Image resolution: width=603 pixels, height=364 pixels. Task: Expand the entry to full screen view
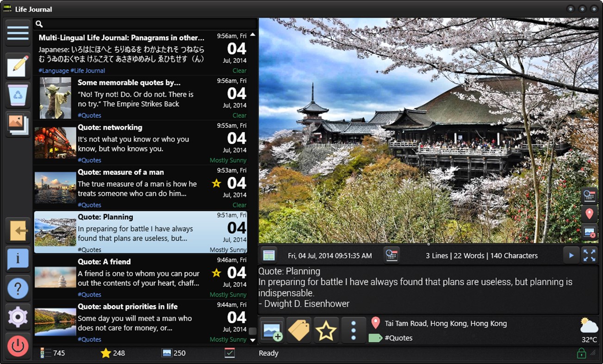point(589,254)
